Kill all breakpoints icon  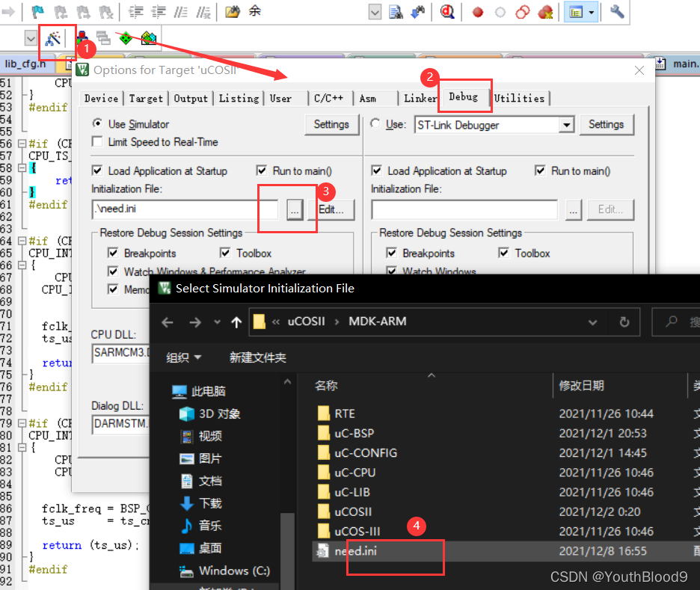coord(545,12)
